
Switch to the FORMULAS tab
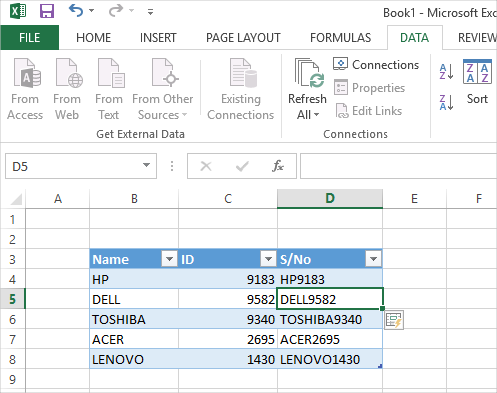pyautogui.click(x=340, y=38)
